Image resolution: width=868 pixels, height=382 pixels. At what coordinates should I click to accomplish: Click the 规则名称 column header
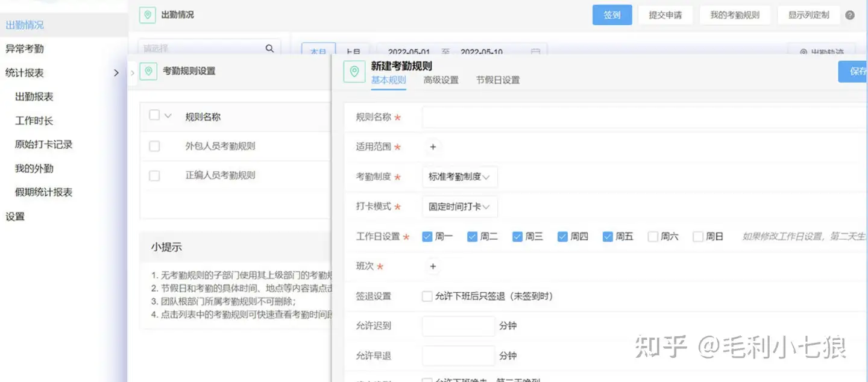point(203,117)
